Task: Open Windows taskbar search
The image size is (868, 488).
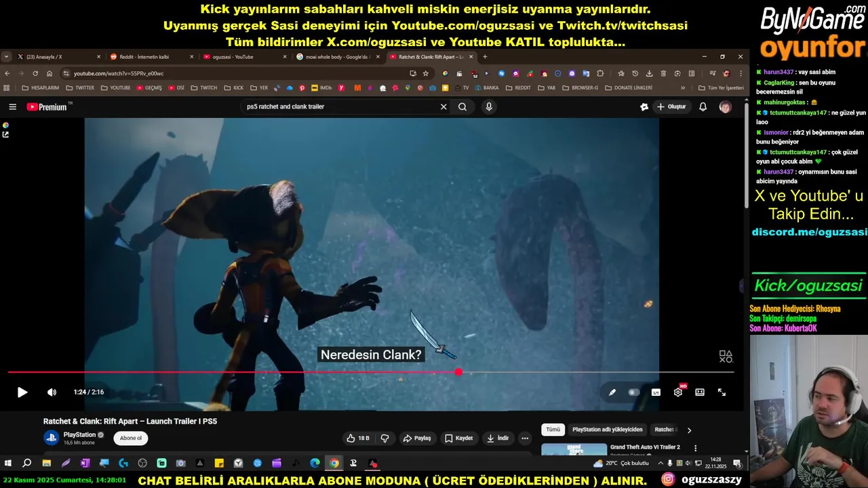Action: tap(27, 464)
